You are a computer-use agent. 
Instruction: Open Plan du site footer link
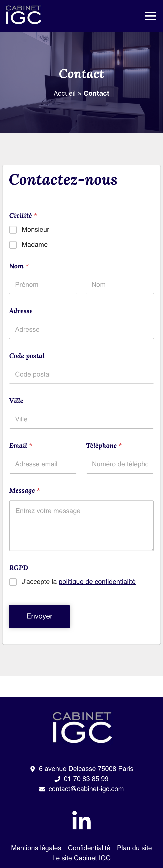tap(134, 848)
